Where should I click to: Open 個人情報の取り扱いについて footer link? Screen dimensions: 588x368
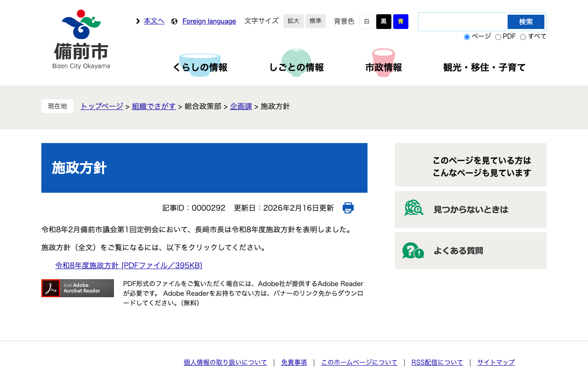pyautogui.click(x=225, y=362)
